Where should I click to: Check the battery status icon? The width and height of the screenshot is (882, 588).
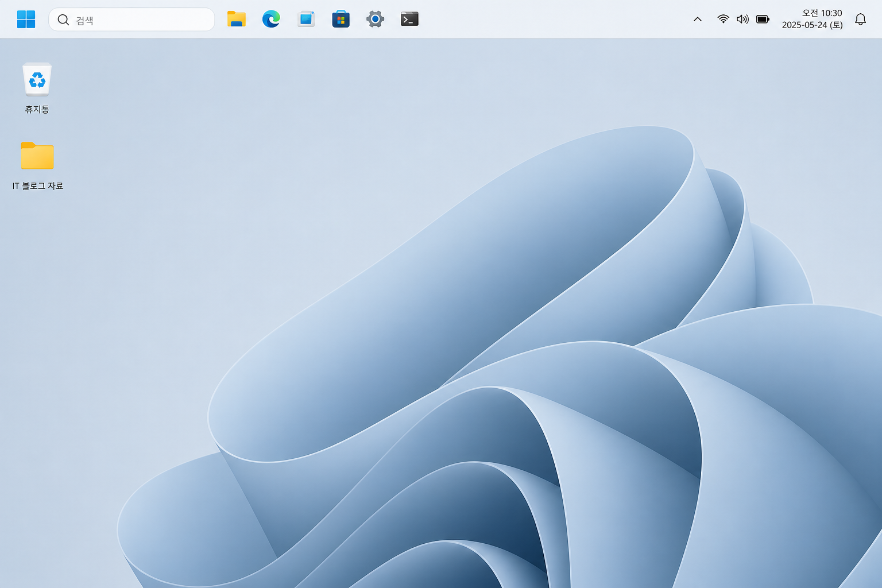[763, 19]
